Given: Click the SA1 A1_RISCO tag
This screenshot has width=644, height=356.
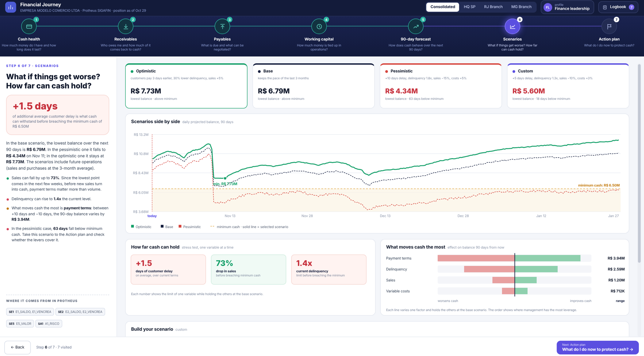Looking at the screenshot, I should coord(49,324).
